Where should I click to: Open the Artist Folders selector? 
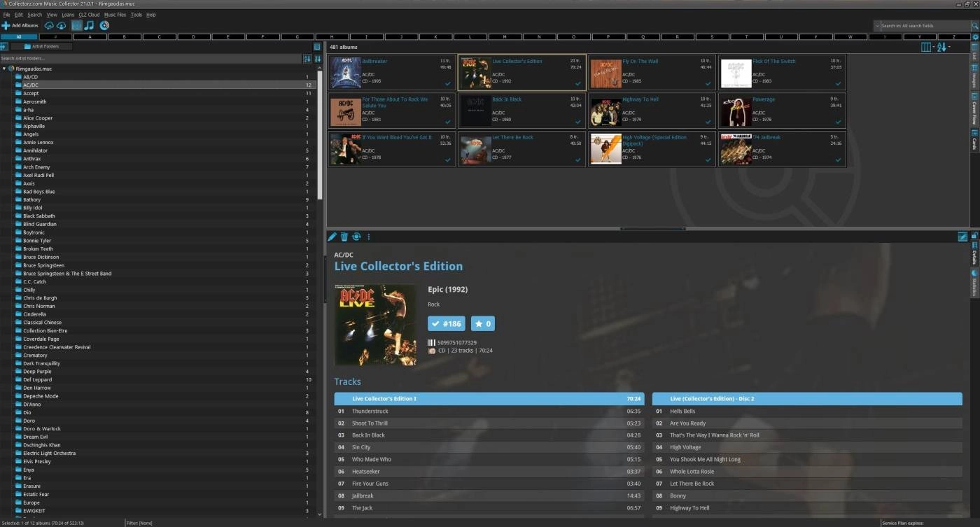pyautogui.click(x=41, y=46)
